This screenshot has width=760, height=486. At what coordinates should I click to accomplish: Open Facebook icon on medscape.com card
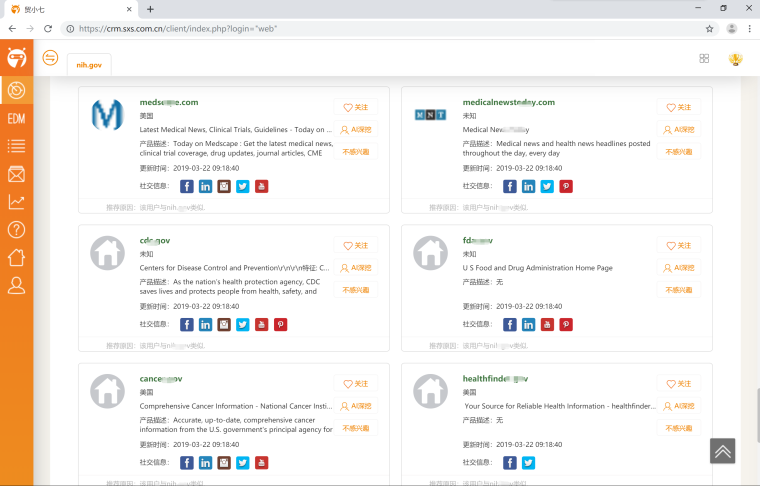[187, 186]
